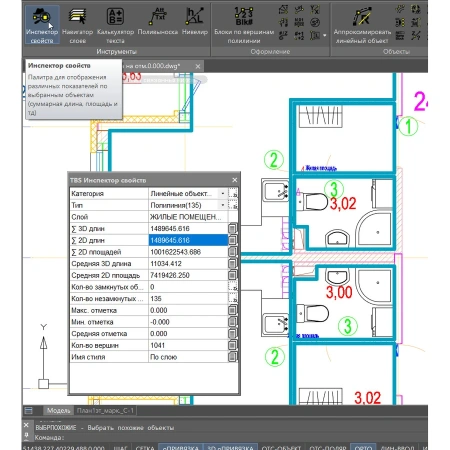This screenshot has width=450, height=450.
Task: Toggle ОТС-ПОЛЯР polar tracking
Action: (328, 447)
